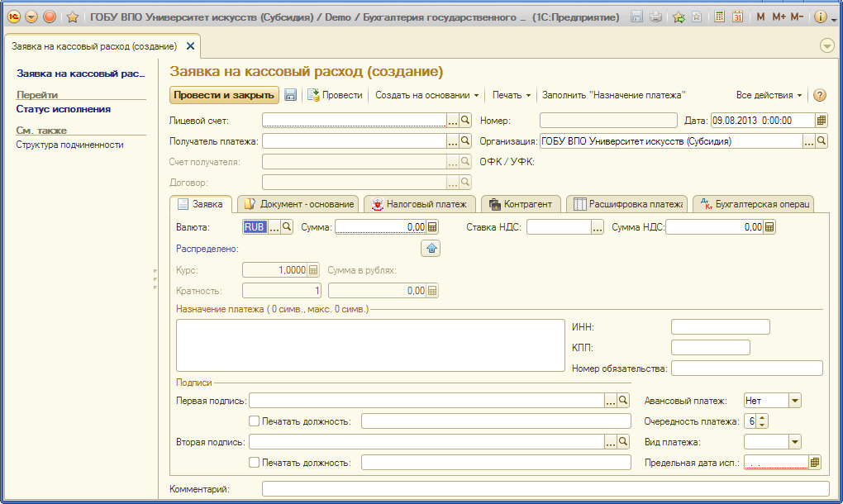The height and width of the screenshot is (504, 843).
Task: Open the Авансовый платеж dropdown
Action: [x=795, y=400]
